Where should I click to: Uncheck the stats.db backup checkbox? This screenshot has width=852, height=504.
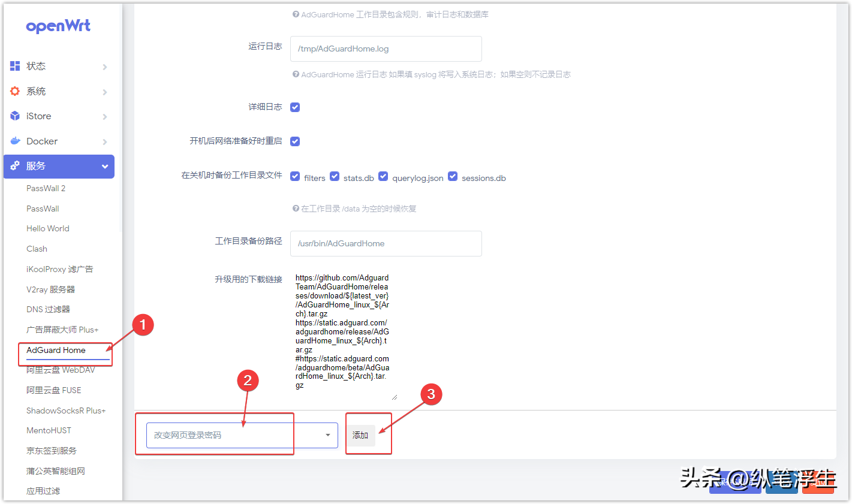click(x=335, y=176)
